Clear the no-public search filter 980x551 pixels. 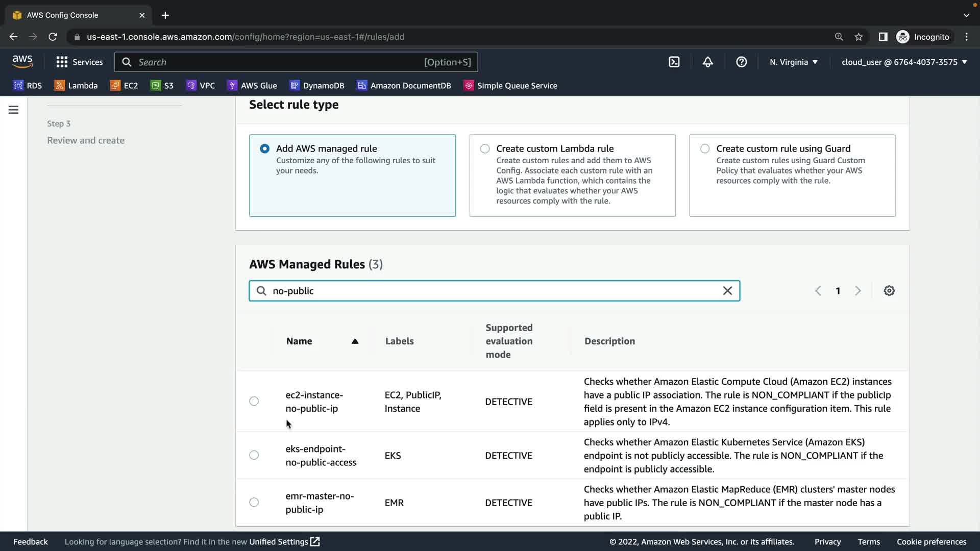tap(727, 291)
